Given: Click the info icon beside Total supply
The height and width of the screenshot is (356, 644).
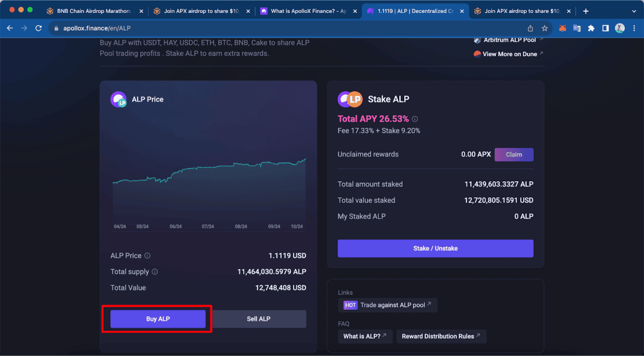Looking at the screenshot, I should click(155, 272).
